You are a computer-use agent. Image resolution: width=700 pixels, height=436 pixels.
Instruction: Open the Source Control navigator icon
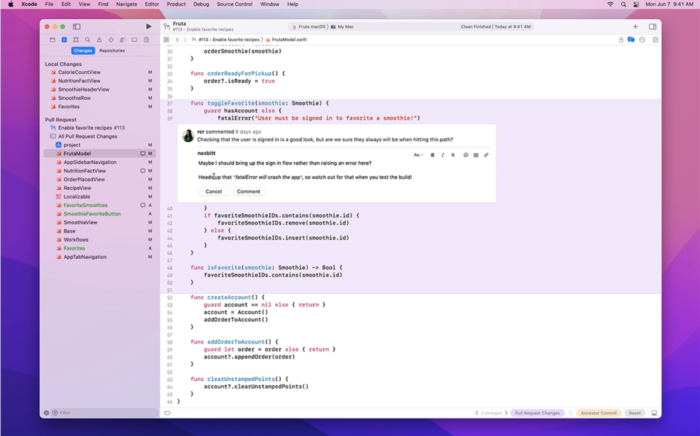[64, 40]
